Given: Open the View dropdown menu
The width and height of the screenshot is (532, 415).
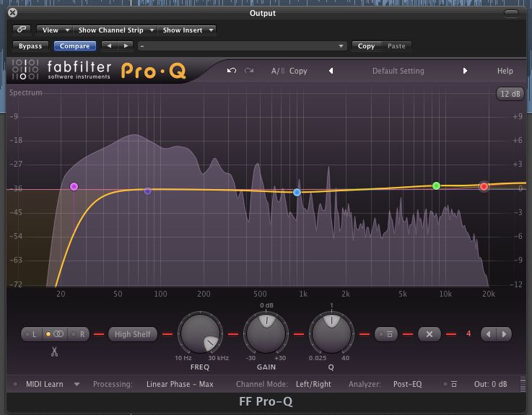Looking at the screenshot, I should pos(55,30).
